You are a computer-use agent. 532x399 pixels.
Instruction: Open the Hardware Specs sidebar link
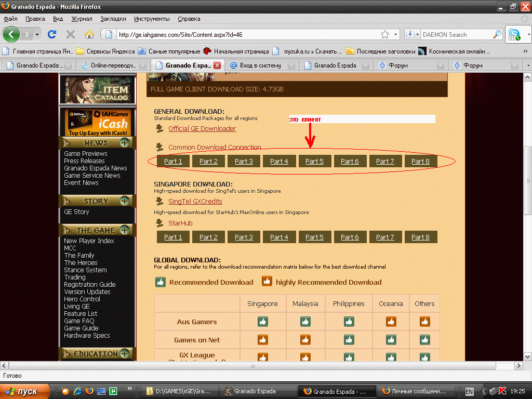point(87,335)
